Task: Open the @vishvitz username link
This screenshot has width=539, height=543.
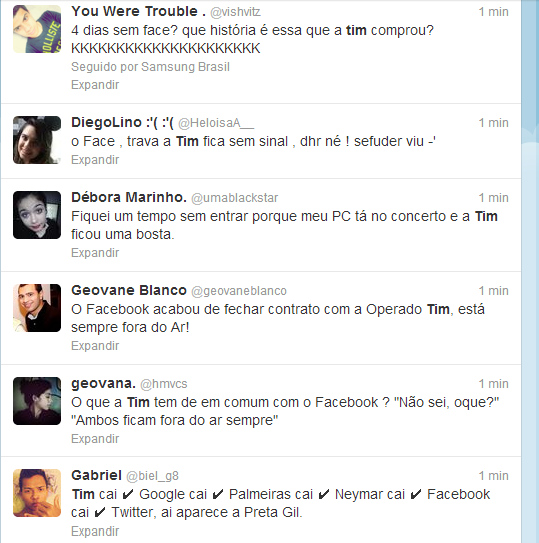Action: (x=236, y=12)
